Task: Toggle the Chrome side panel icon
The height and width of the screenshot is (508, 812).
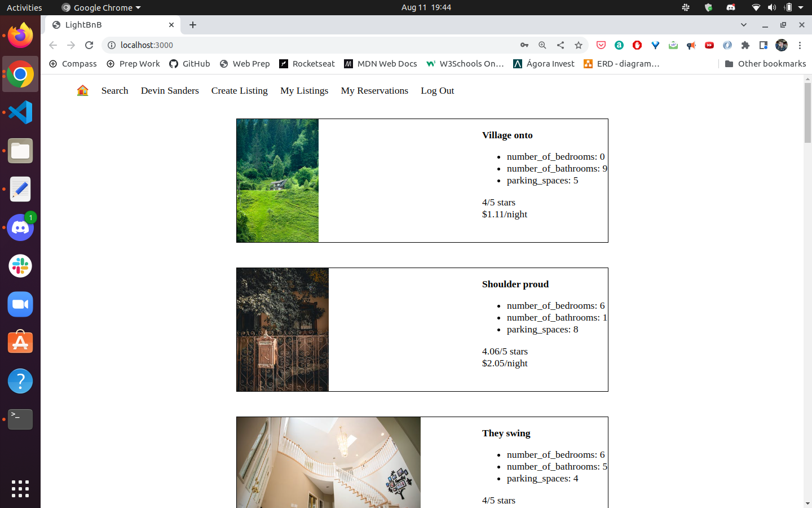Action: (764, 45)
